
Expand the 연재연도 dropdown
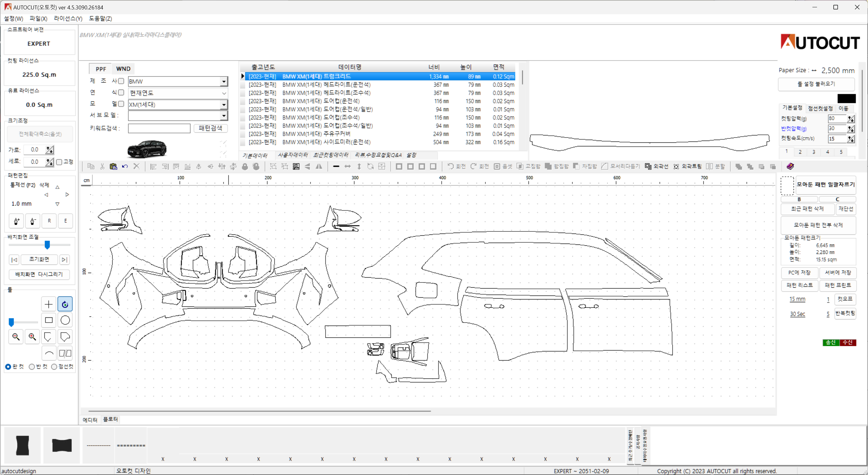click(x=224, y=92)
